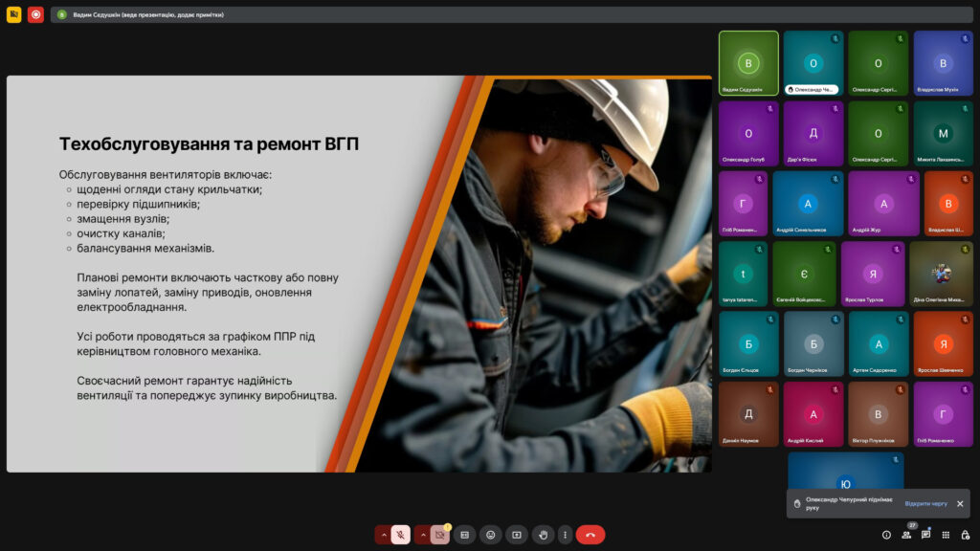The width and height of the screenshot is (980, 551).
Task: Click the slide title Техобслуговування та ремонт ВГП
Action: [209, 143]
